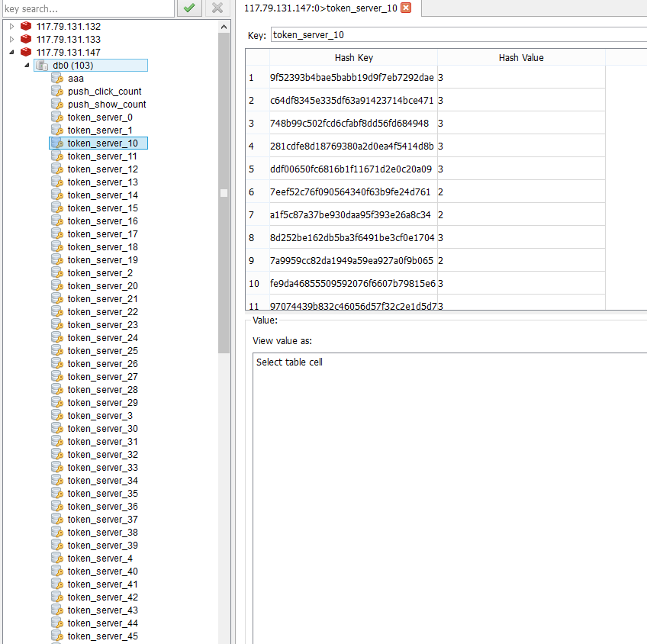Select token_server_16 in the key tree
The image size is (647, 644).
(x=103, y=221)
